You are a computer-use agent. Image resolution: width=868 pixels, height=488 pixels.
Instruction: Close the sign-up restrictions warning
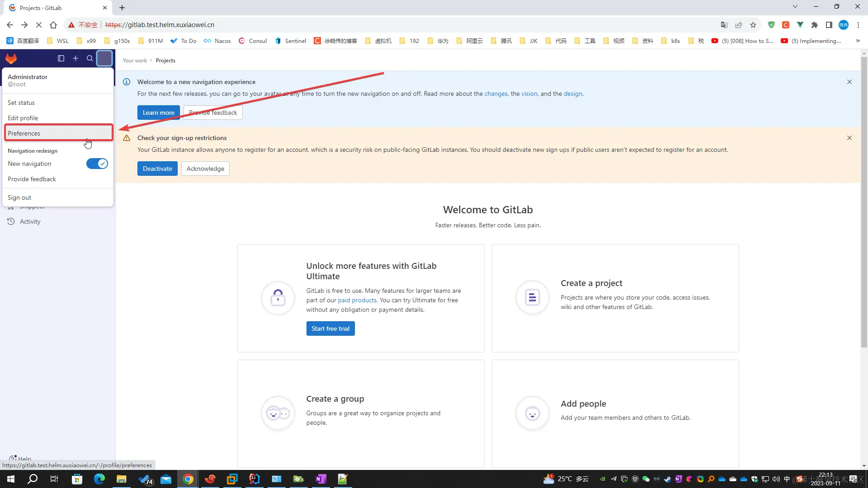pos(849,138)
